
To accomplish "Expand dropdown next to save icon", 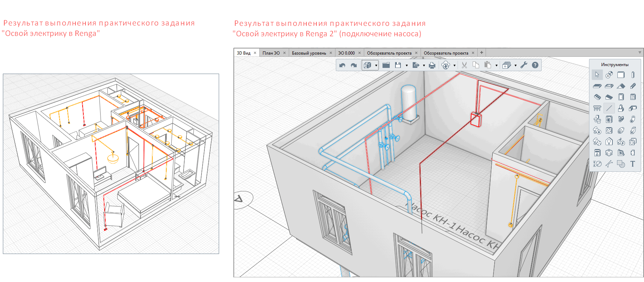I will 407,65.
